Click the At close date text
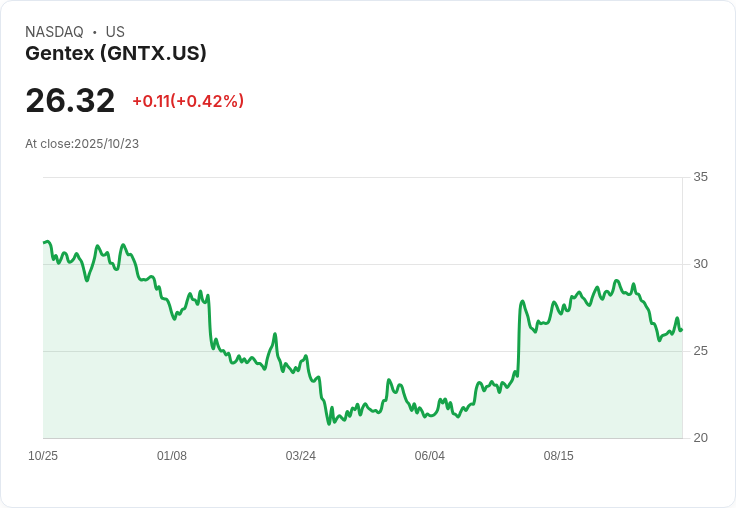Image resolution: width=736 pixels, height=508 pixels. click(82, 144)
